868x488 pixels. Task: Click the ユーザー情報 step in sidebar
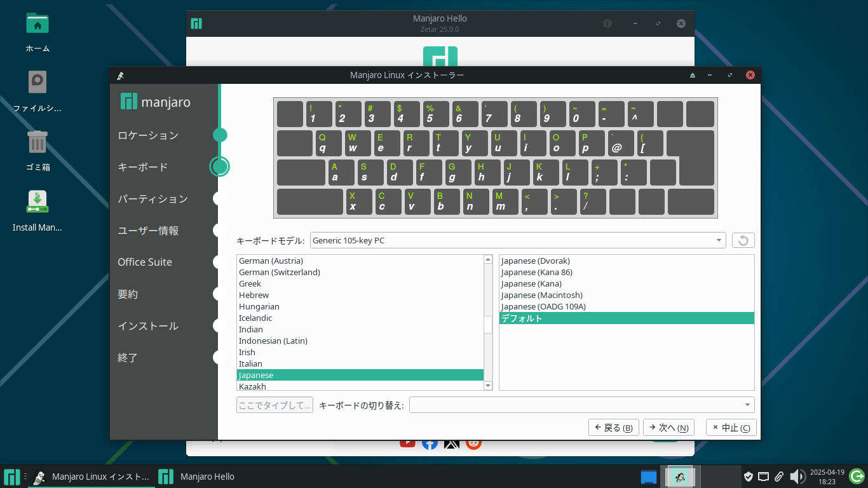(x=148, y=231)
